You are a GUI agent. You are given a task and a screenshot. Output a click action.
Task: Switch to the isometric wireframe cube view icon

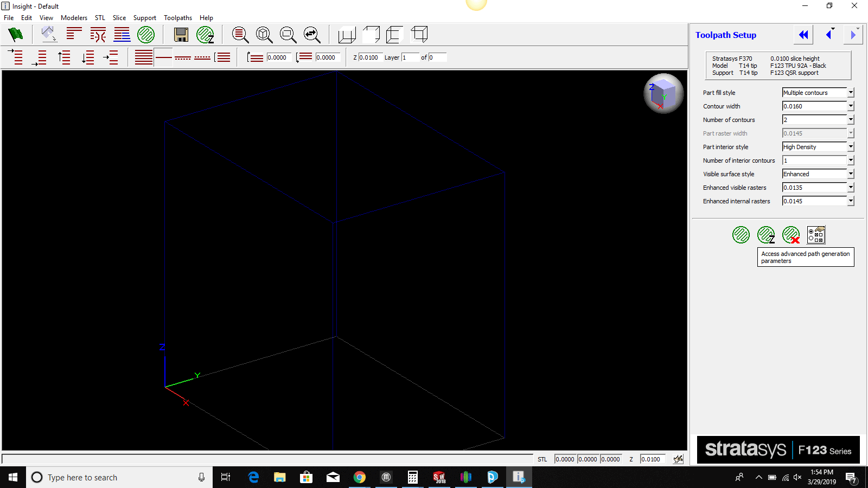[x=347, y=34]
